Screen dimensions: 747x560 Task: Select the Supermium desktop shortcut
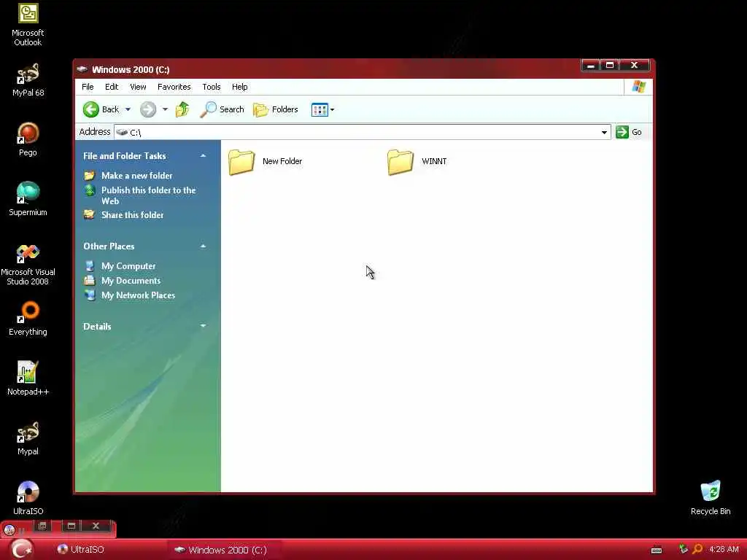click(x=28, y=198)
